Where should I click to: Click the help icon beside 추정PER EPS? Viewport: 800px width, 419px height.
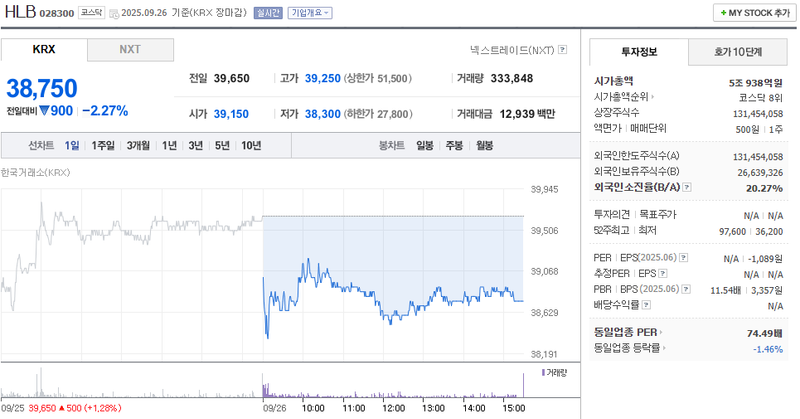tap(663, 274)
